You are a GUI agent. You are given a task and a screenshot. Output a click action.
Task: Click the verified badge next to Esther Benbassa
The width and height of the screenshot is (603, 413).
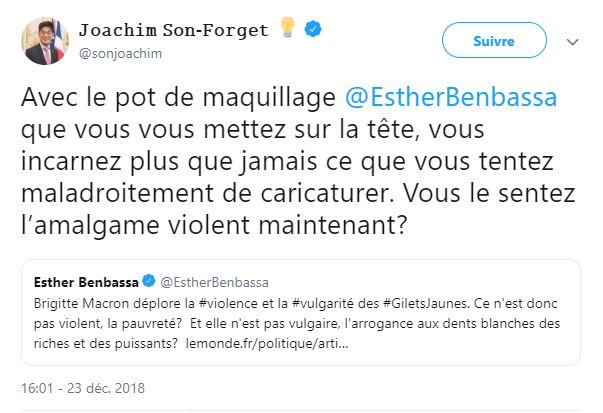(x=149, y=279)
